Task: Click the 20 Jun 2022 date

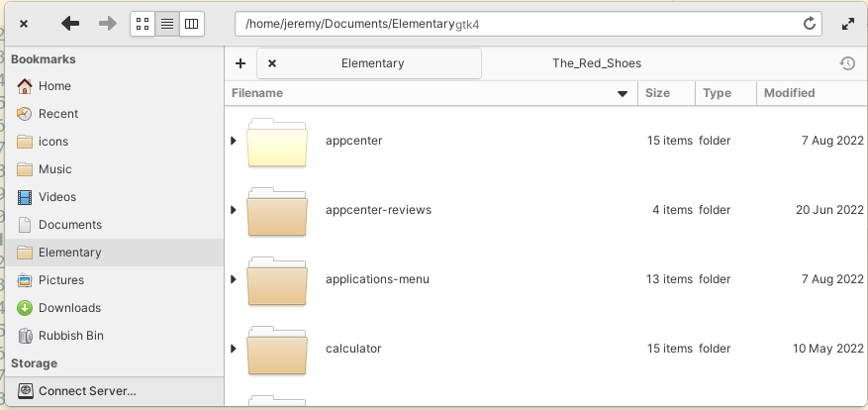Action: pos(829,210)
